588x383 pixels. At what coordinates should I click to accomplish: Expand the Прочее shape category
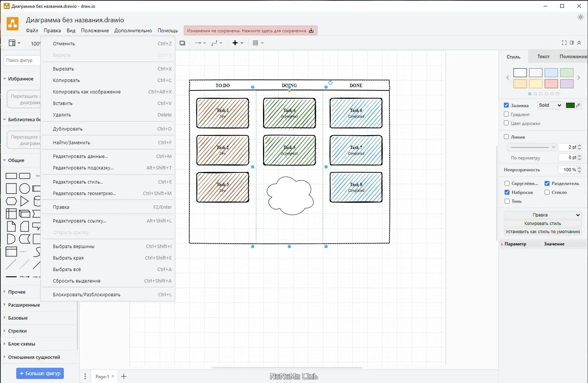point(39,292)
